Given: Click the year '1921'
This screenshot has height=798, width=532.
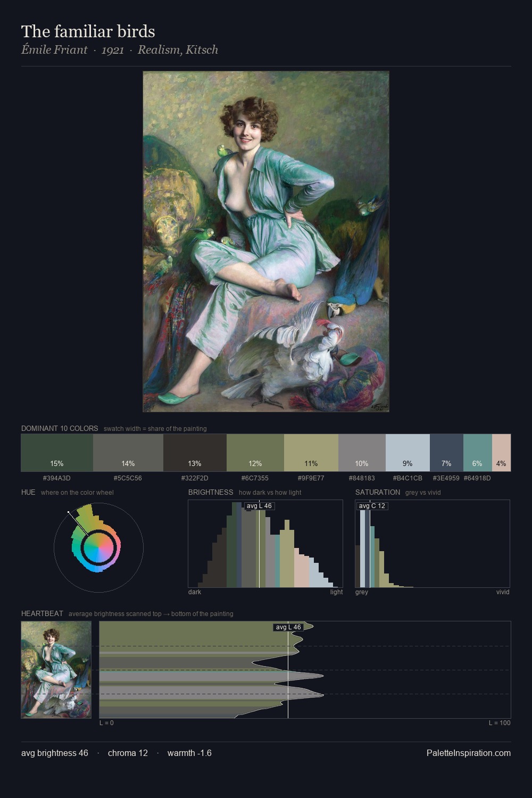Looking at the screenshot, I should tap(113, 50).
